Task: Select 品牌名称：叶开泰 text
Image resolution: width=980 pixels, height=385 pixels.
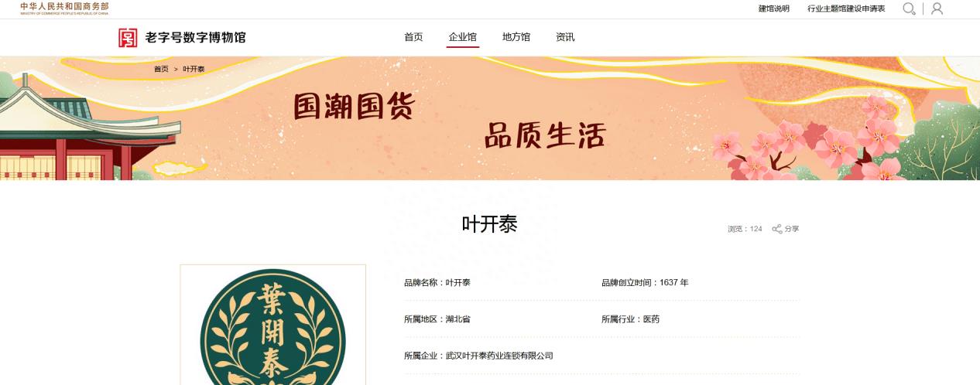Action: click(437, 283)
